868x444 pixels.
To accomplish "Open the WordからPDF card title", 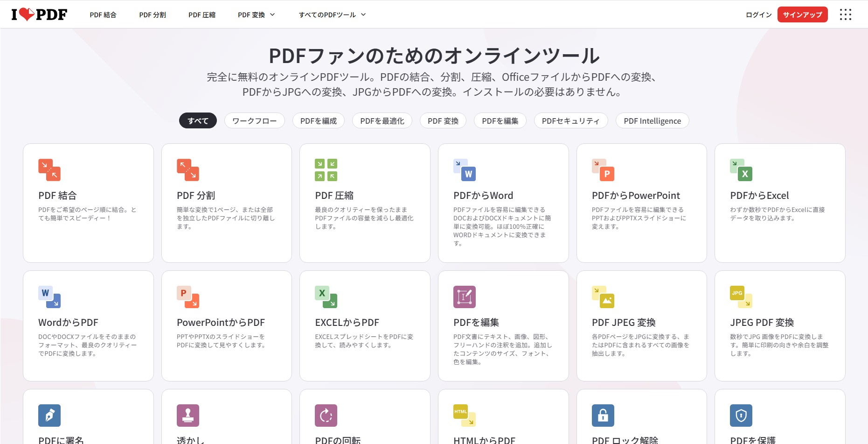I will 68,323.
